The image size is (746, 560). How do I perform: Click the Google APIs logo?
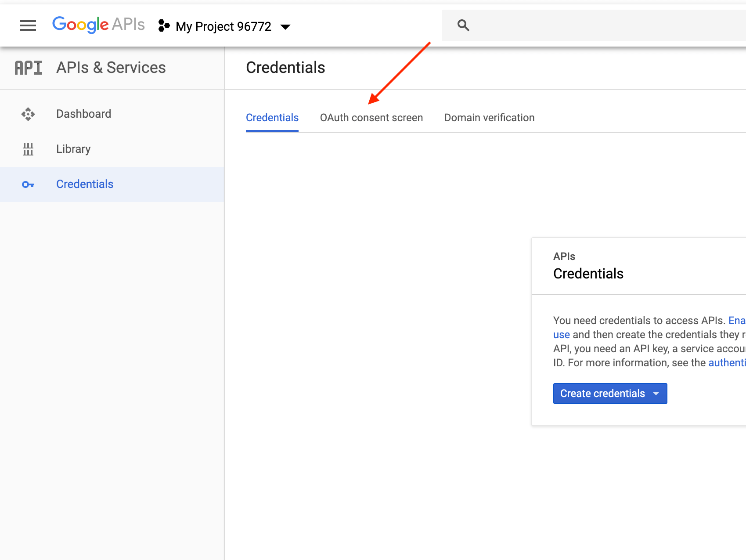98,25
